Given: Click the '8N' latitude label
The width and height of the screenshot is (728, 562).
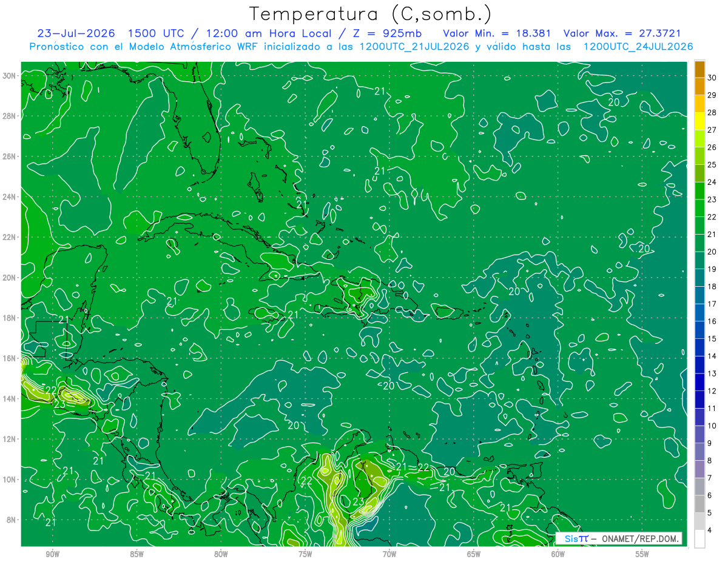Looking at the screenshot, I should pyautogui.click(x=11, y=520).
